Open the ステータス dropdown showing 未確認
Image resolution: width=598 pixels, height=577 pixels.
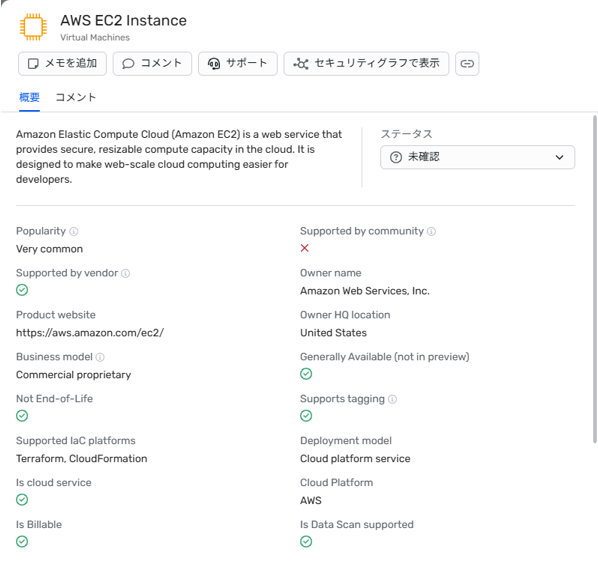coord(477,157)
